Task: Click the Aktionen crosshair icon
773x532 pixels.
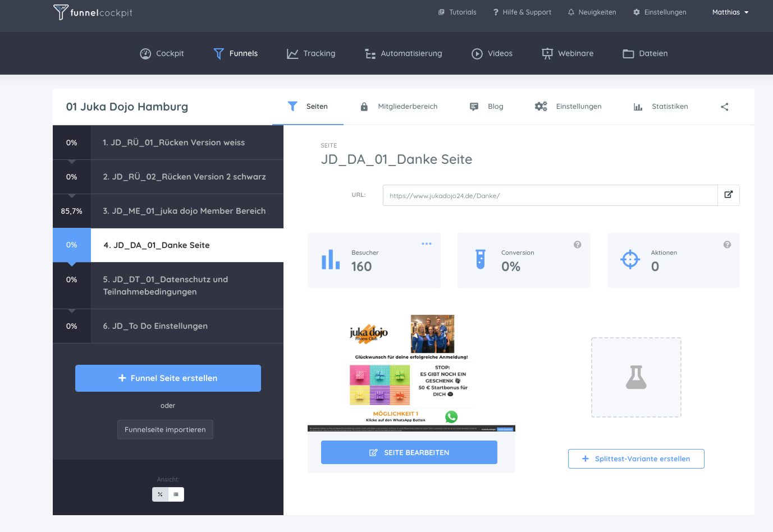Action: (x=630, y=259)
